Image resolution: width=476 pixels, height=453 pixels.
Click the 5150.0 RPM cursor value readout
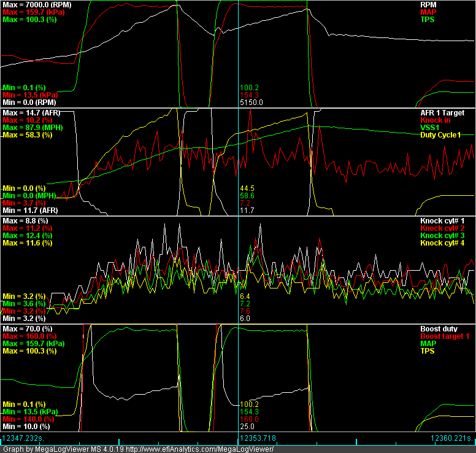(x=251, y=103)
